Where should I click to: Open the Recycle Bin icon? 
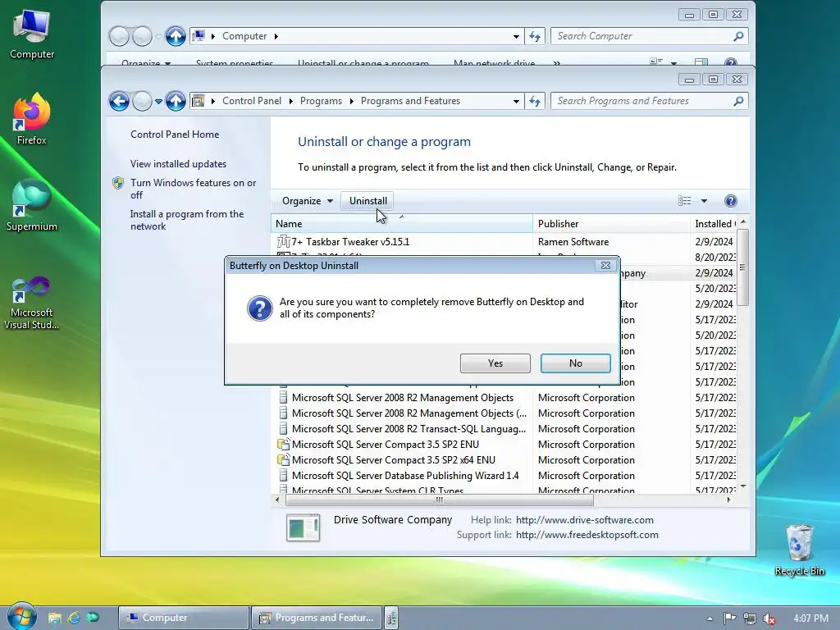point(799,550)
